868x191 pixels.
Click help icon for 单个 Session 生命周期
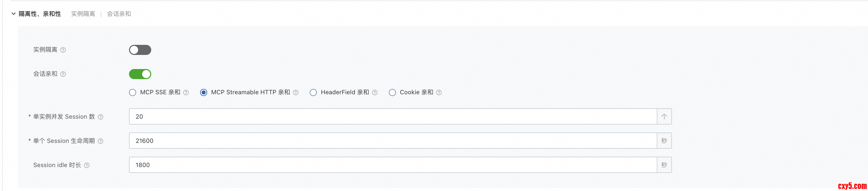point(100,141)
